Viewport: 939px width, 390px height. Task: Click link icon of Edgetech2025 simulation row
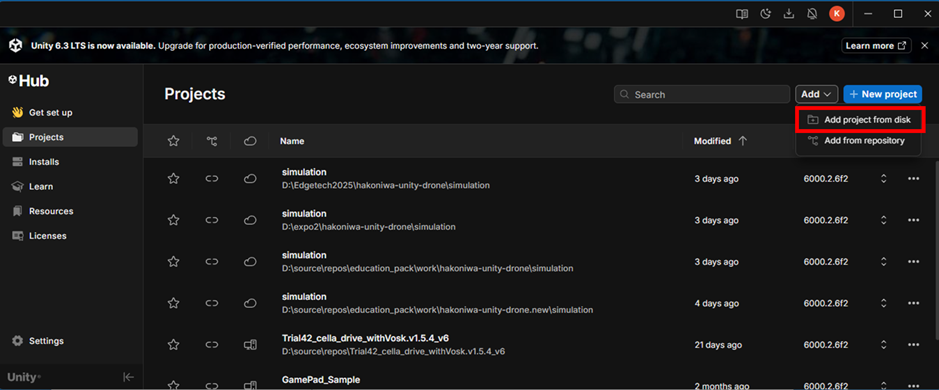211,179
